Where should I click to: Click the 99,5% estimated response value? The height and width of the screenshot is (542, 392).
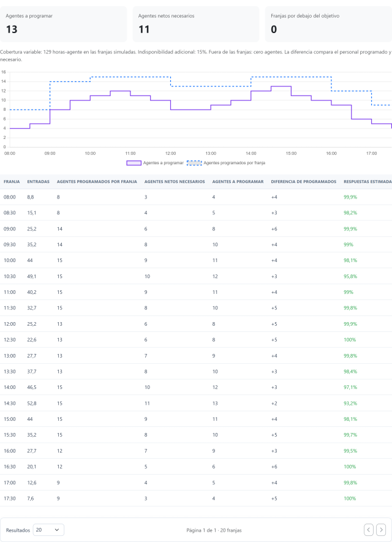350,451
